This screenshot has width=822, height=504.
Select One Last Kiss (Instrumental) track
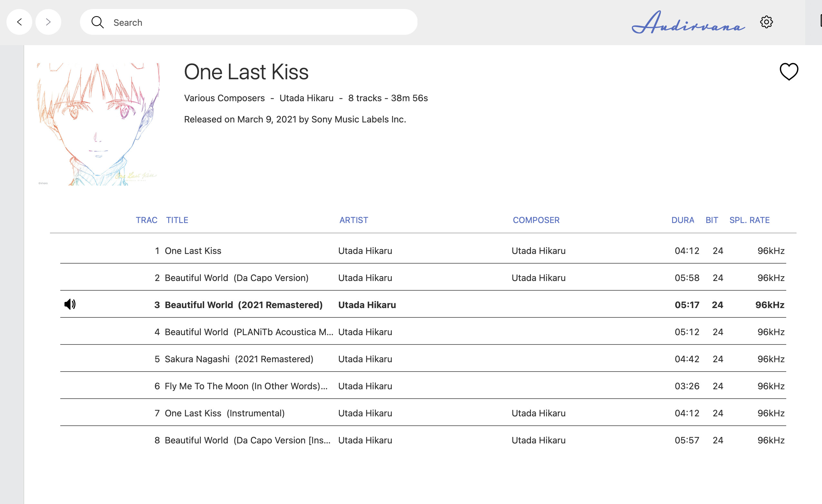224,413
